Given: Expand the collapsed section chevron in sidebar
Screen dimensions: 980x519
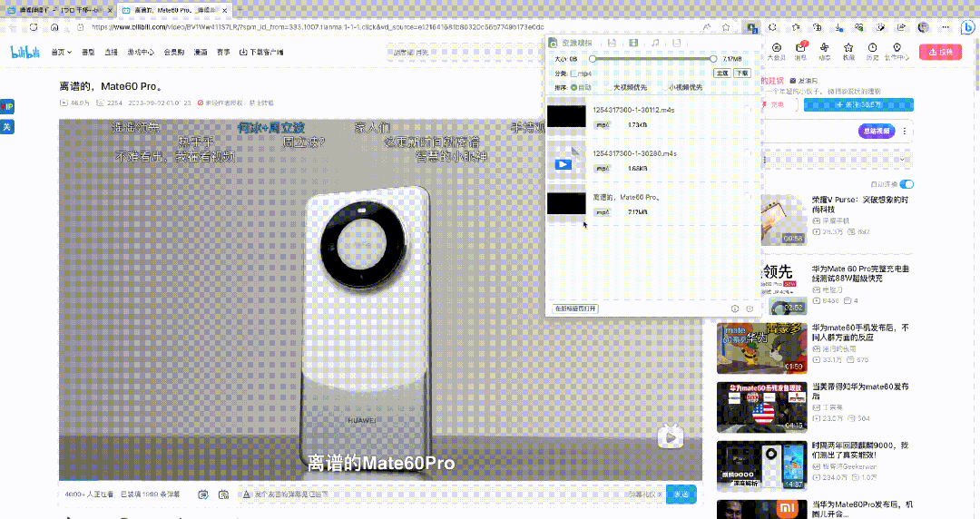Looking at the screenshot, I should point(902,160).
